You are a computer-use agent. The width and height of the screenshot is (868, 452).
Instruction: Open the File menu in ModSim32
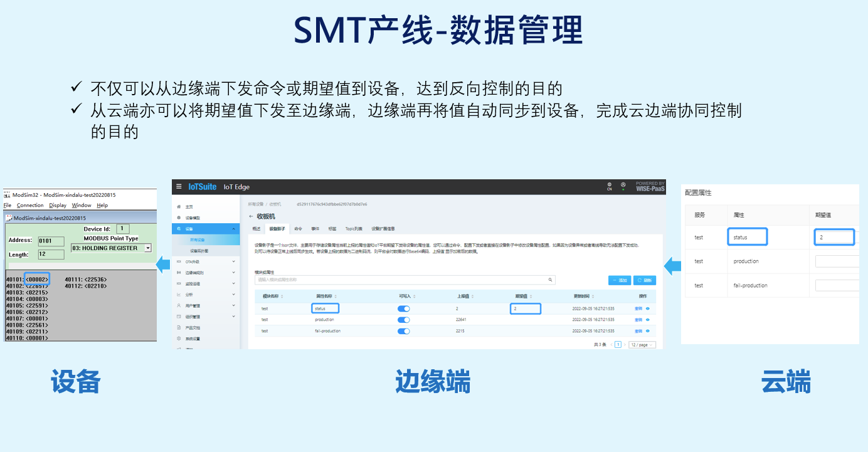[8, 205]
